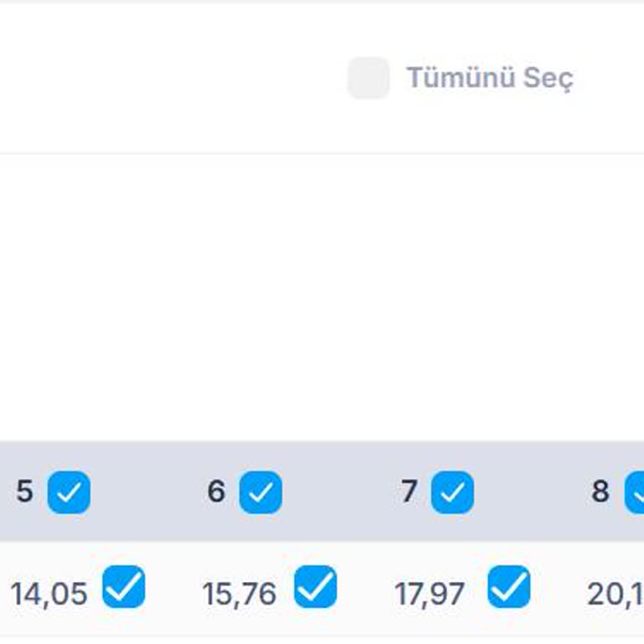The image size is (644, 644).
Task: Click the empty white area above the table
Action: (x=322, y=293)
